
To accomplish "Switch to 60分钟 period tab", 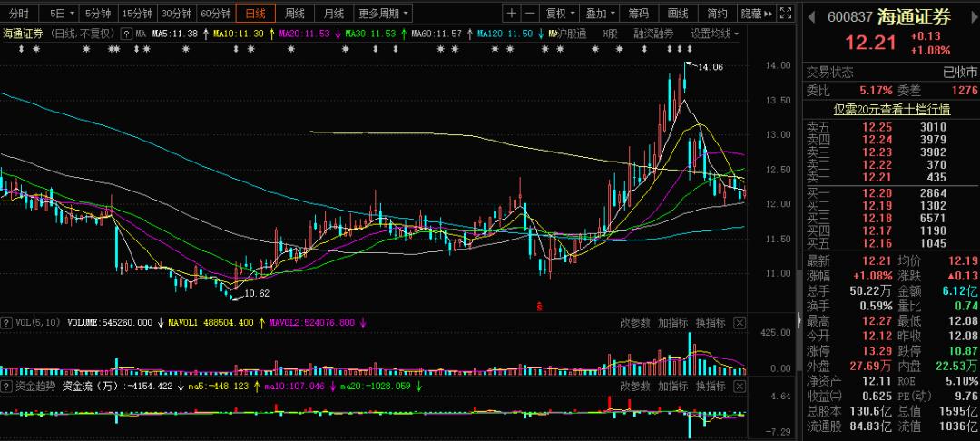I will click(215, 13).
